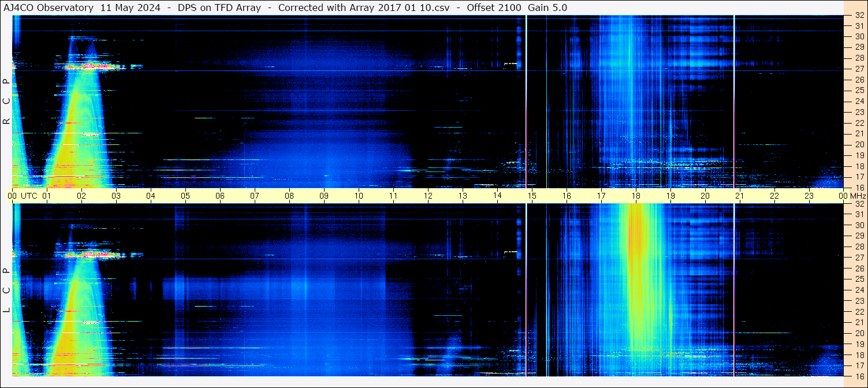
Task: Click the 21 MHz tick in RCP panel
Action: coord(859,133)
